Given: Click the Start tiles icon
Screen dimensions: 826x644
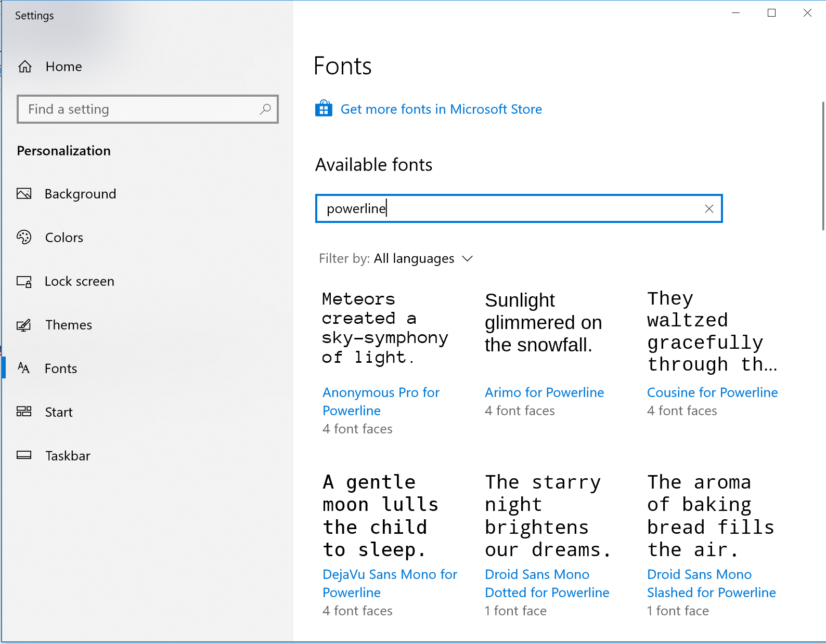Looking at the screenshot, I should pos(24,412).
